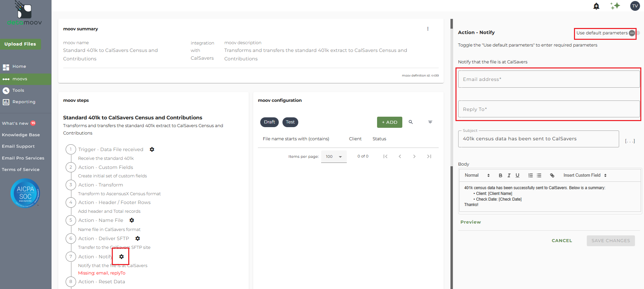Click the AICPA SOC badge

pyautogui.click(x=25, y=193)
